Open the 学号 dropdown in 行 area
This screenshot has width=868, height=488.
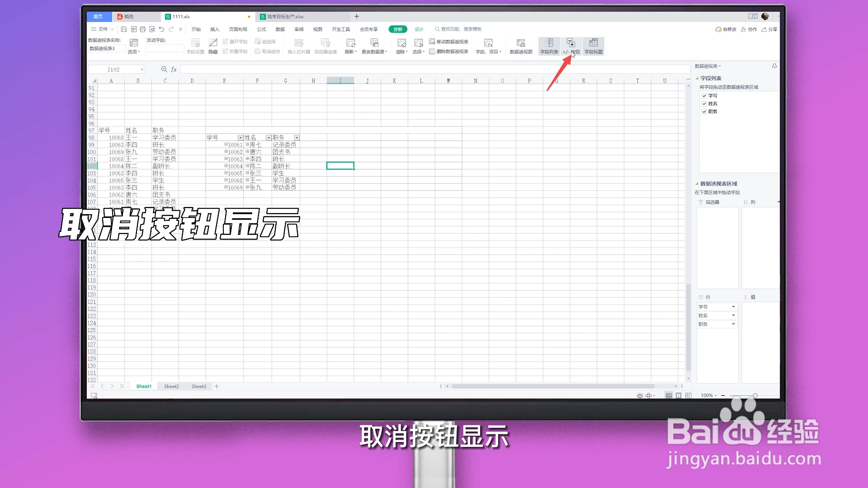pyautogui.click(x=732, y=306)
